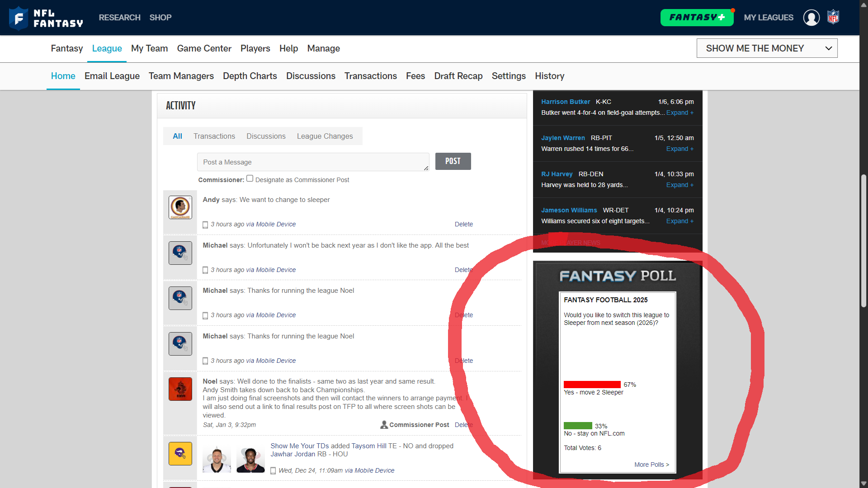This screenshot has height=488, width=868.
Task: Open the user profile avatar icon
Action: [x=811, y=18]
